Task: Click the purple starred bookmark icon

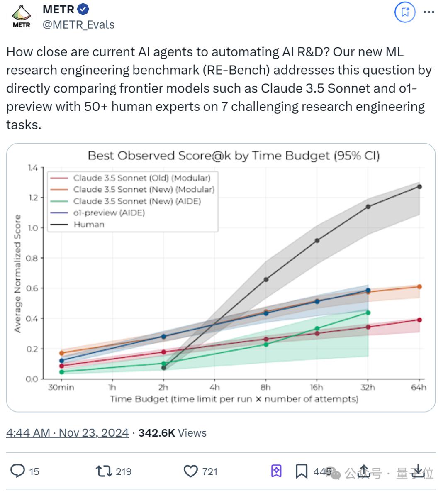Action: pyautogui.click(x=276, y=471)
